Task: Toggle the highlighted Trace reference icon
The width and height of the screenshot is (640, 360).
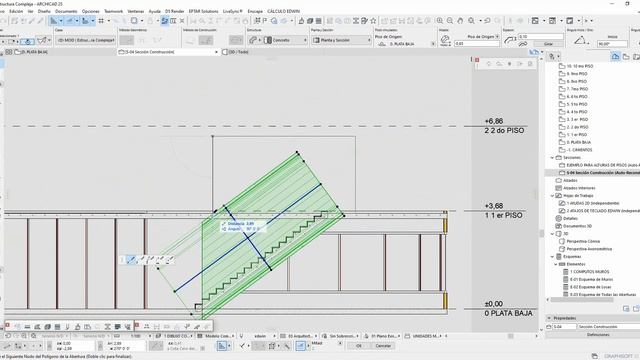Action: click(164, 21)
